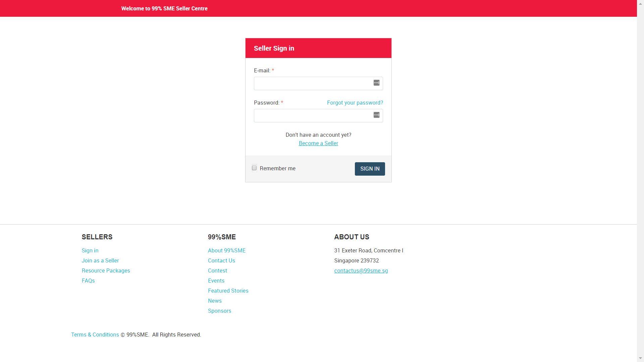Viewport: 644px width, 362px height.
Task: Click the Welcome to 99% SME Seller Centre text
Action: (164, 8)
